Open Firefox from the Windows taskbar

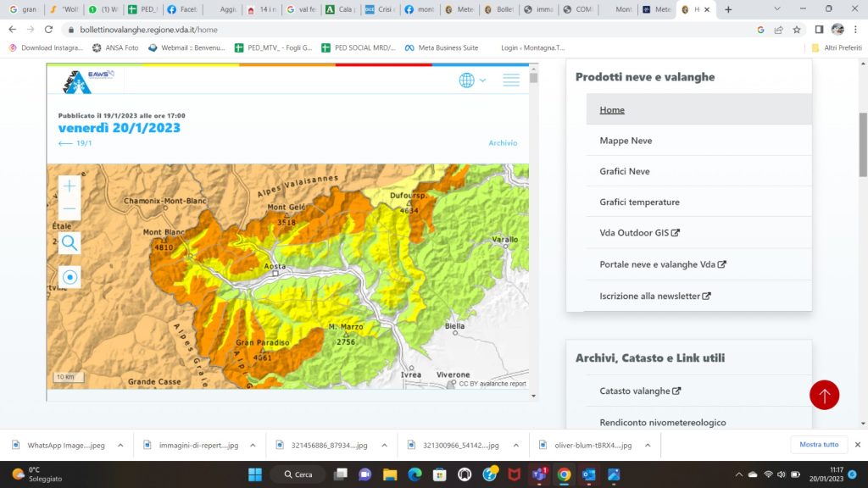click(x=490, y=476)
